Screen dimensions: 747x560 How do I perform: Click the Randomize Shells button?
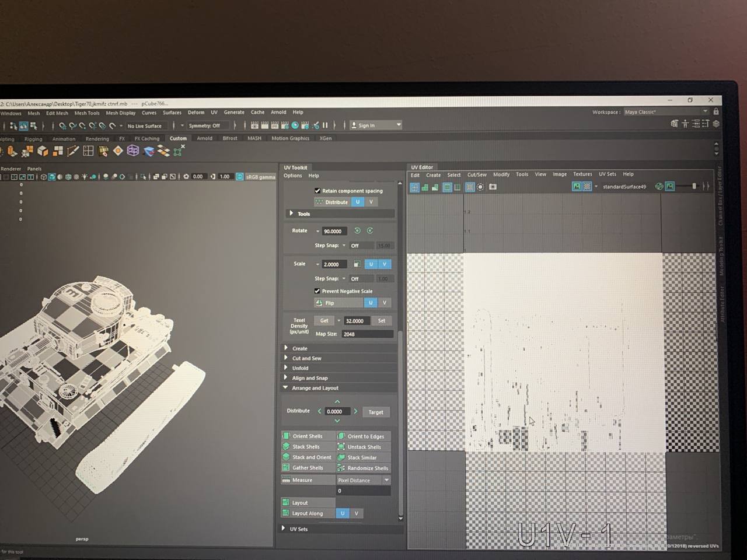364,468
